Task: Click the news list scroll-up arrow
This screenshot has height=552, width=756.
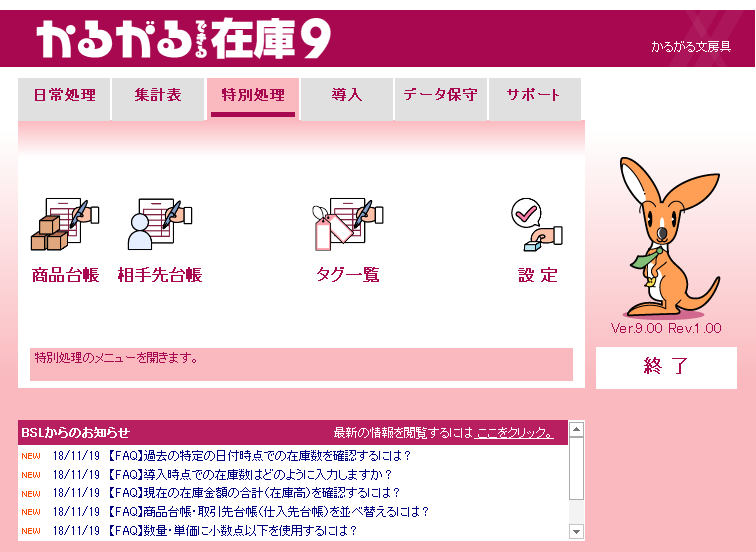Action: (x=576, y=429)
